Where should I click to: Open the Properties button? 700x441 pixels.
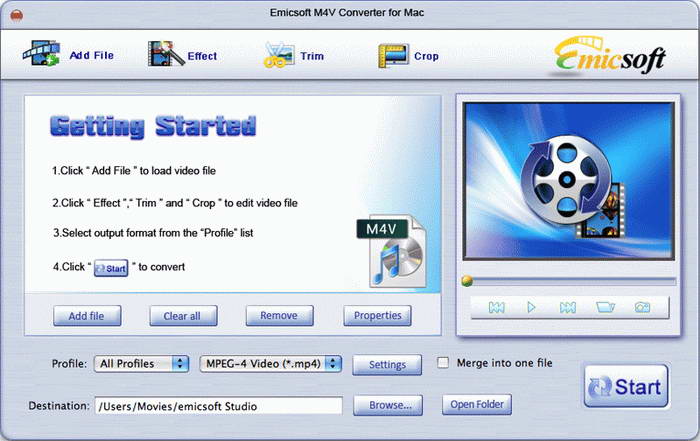pos(377,316)
